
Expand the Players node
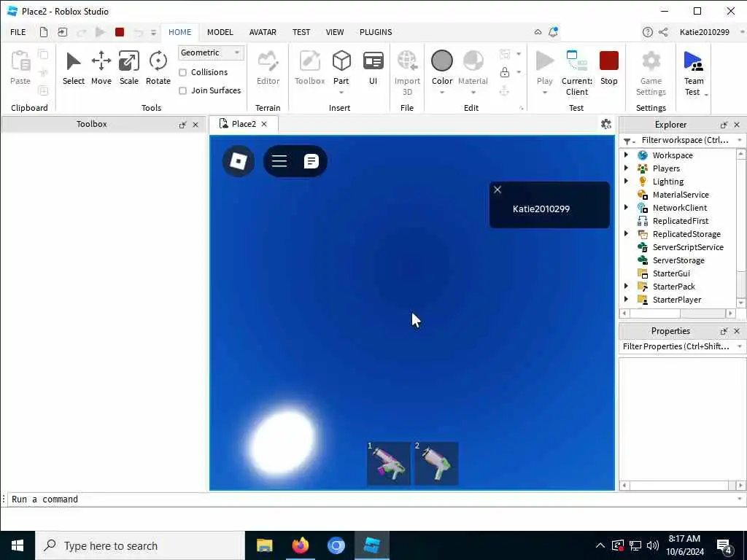coord(626,168)
